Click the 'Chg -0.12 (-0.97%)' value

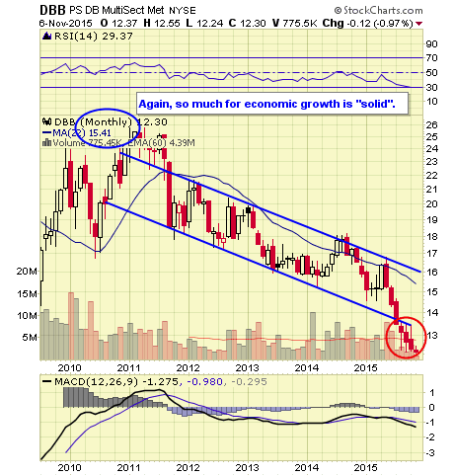coord(367,24)
